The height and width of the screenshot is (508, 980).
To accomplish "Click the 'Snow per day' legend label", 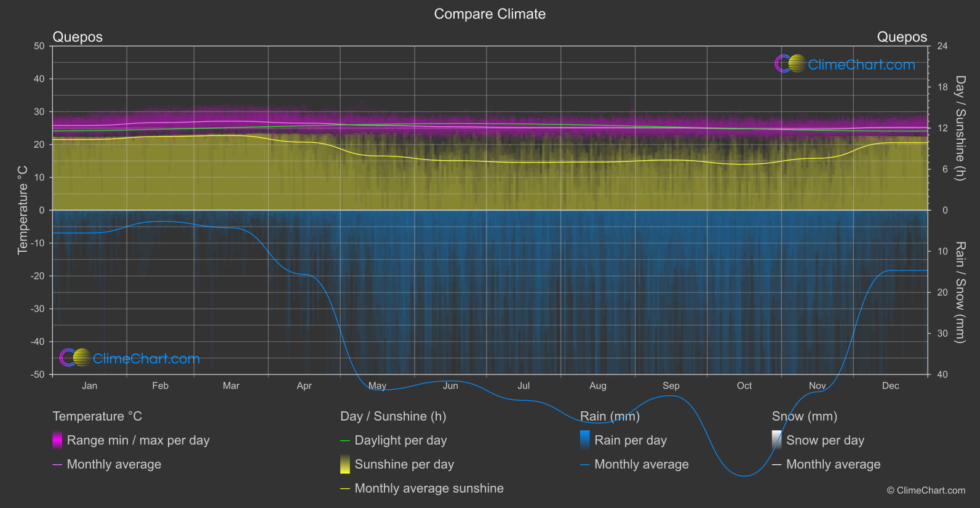I will pos(826,440).
